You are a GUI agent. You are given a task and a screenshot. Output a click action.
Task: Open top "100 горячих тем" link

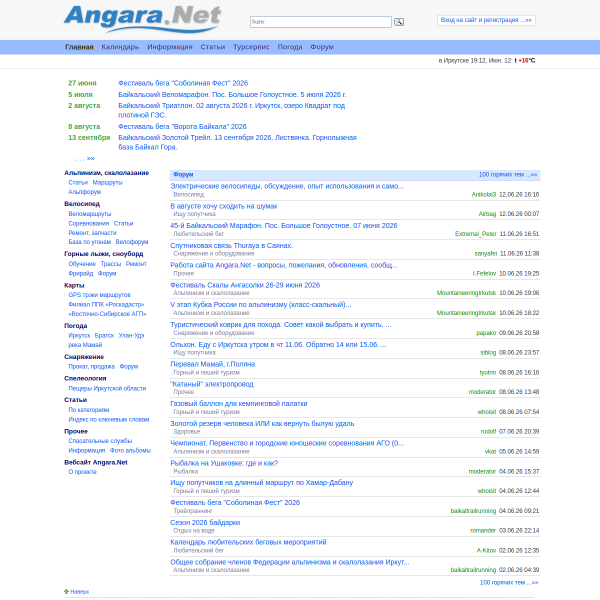[x=508, y=174]
